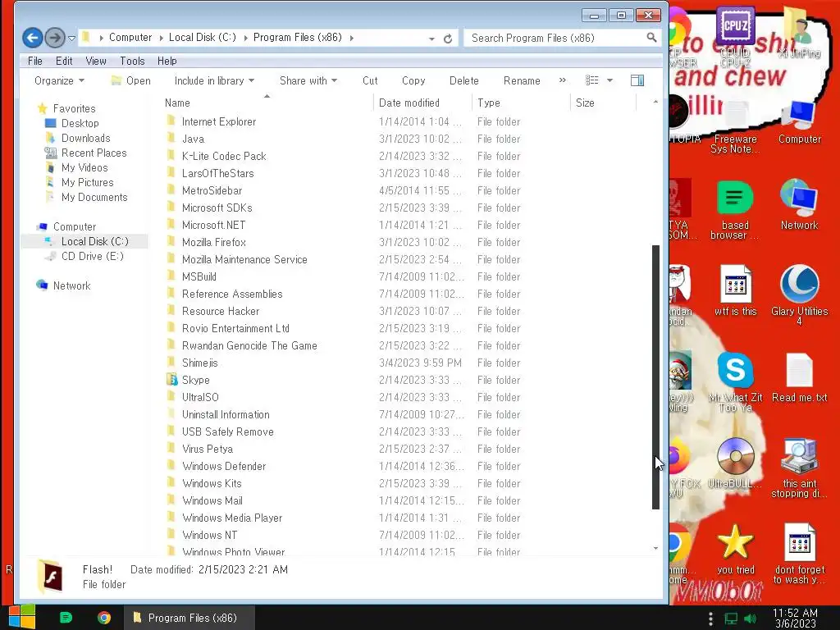This screenshot has width=840, height=630.
Task: Select My Documents in Favorites
Action: coord(94,197)
